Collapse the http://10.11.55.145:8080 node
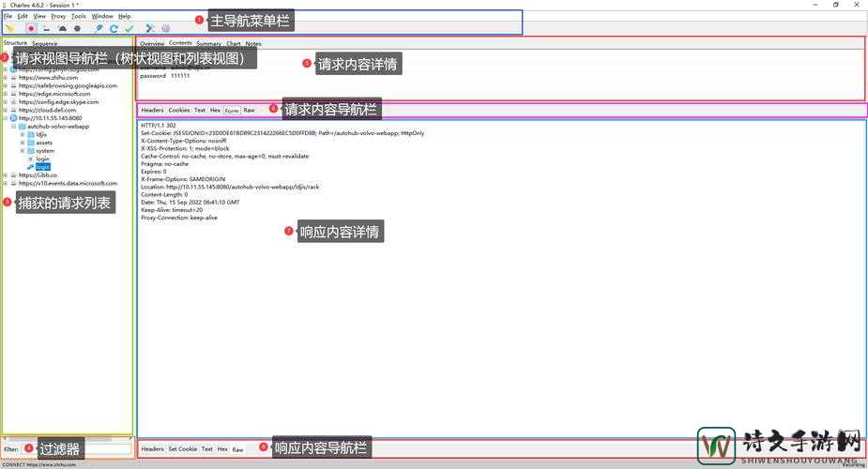868x469 pixels. 6,118
